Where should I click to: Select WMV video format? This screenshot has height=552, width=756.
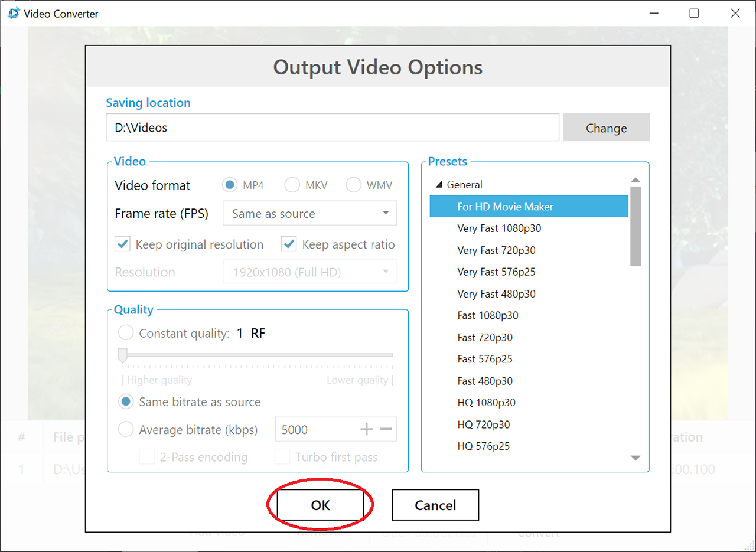(354, 185)
